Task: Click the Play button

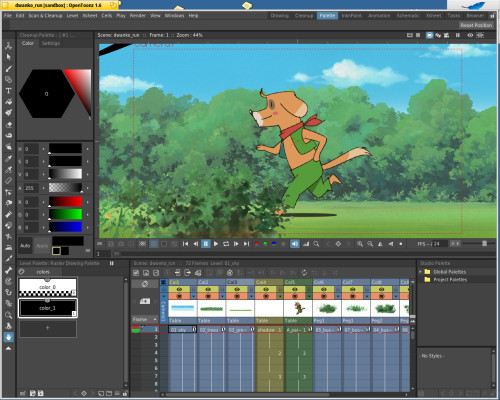Action: pyautogui.click(x=216, y=244)
